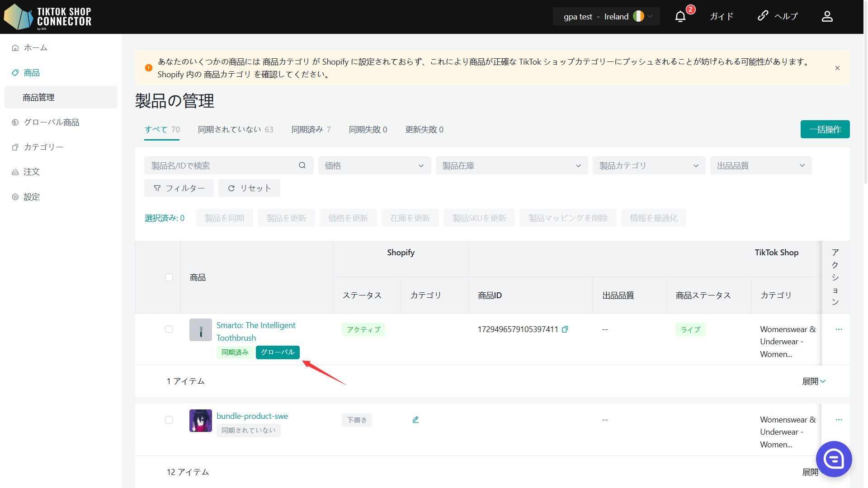Screen dimensions: 868x488
Task: Click Smarto toothbrush product thumbnail
Action: tap(201, 330)
